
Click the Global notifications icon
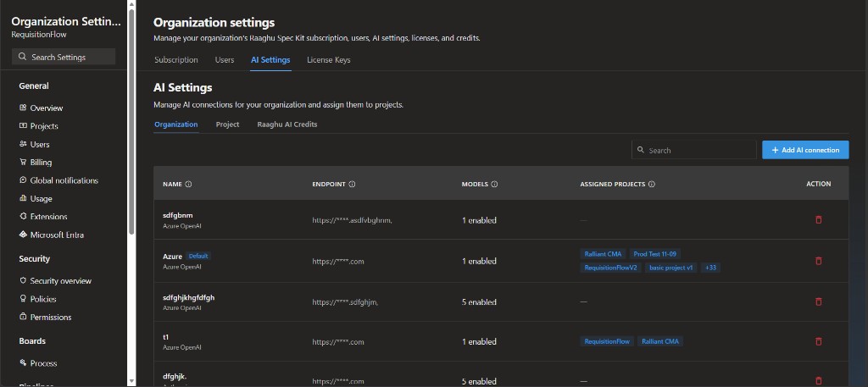tap(23, 180)
